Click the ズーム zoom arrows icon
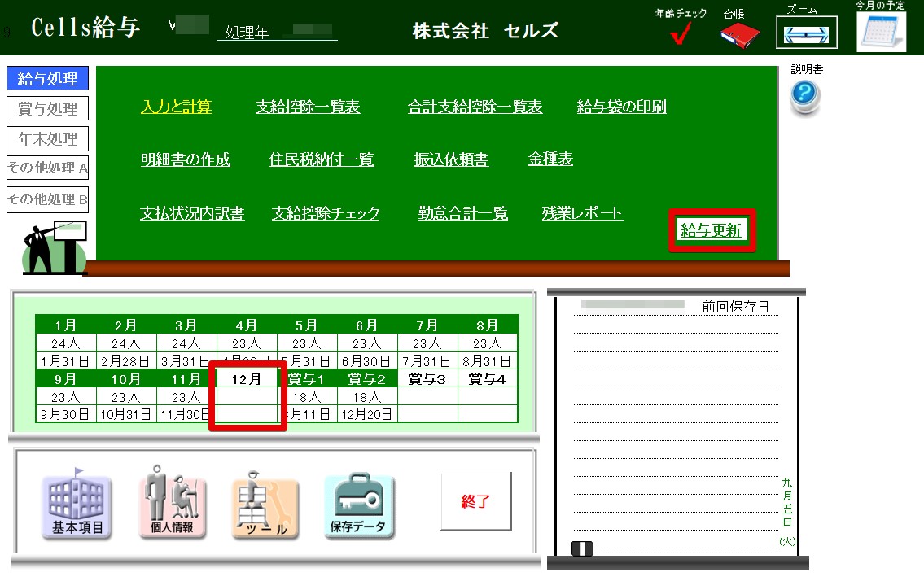 click(806, 33)
